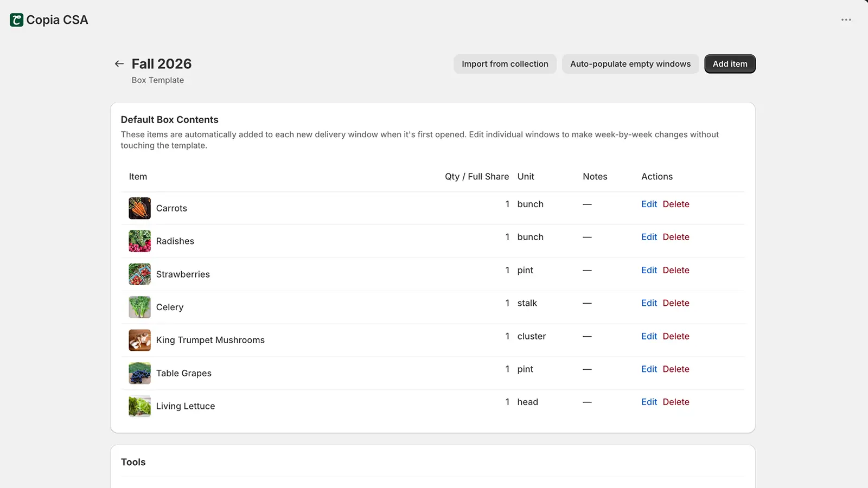Edit the Living Lettuce row

(x=649, y=402)
